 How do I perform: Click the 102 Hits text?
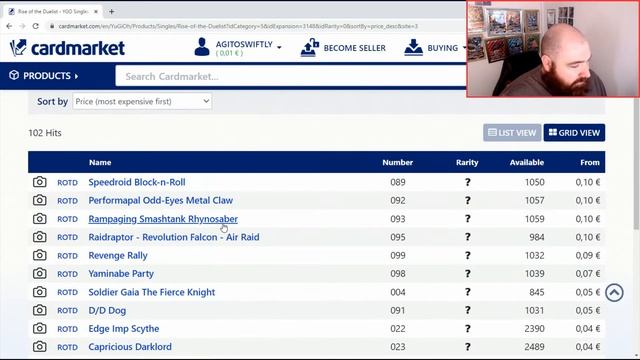(x=45, y=133)
